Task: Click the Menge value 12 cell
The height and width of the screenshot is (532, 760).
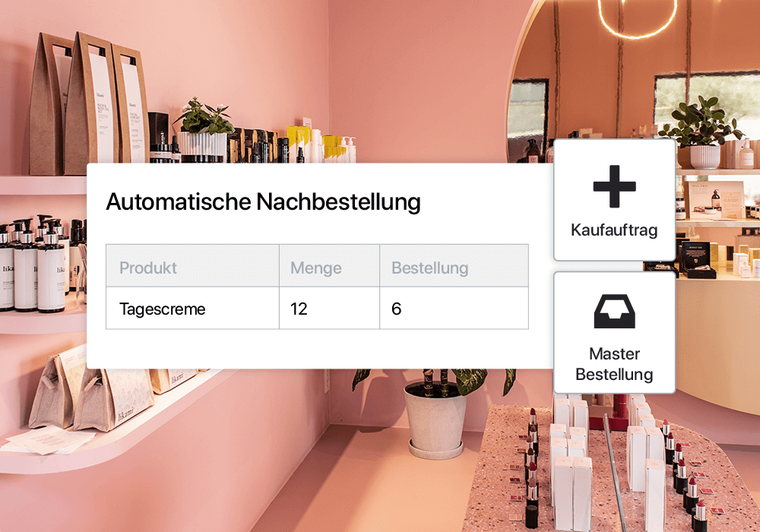Action: pos(329,308)
